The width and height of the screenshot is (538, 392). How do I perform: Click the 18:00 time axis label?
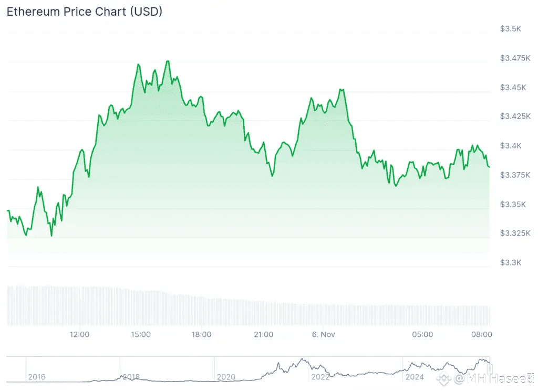[202, 334]
